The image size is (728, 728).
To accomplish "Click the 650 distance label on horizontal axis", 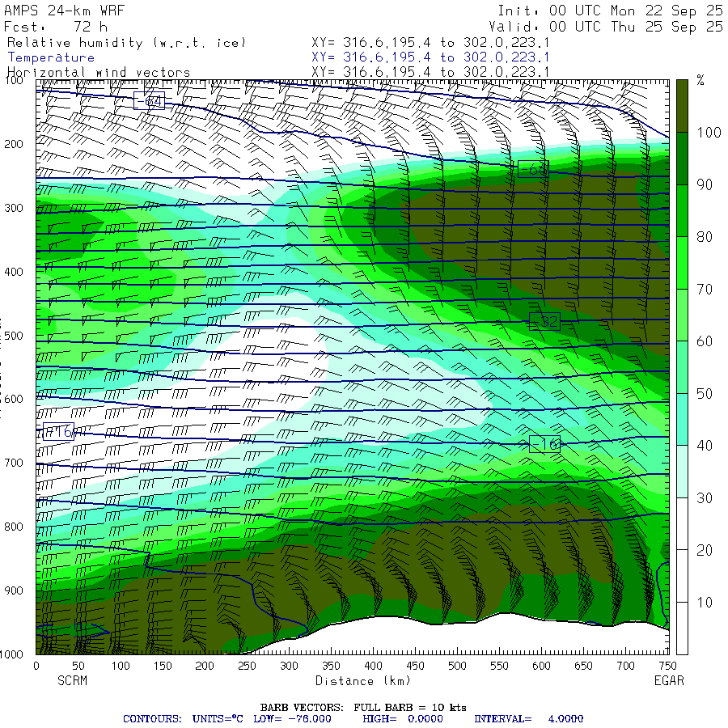I will [x=583, y=666].
